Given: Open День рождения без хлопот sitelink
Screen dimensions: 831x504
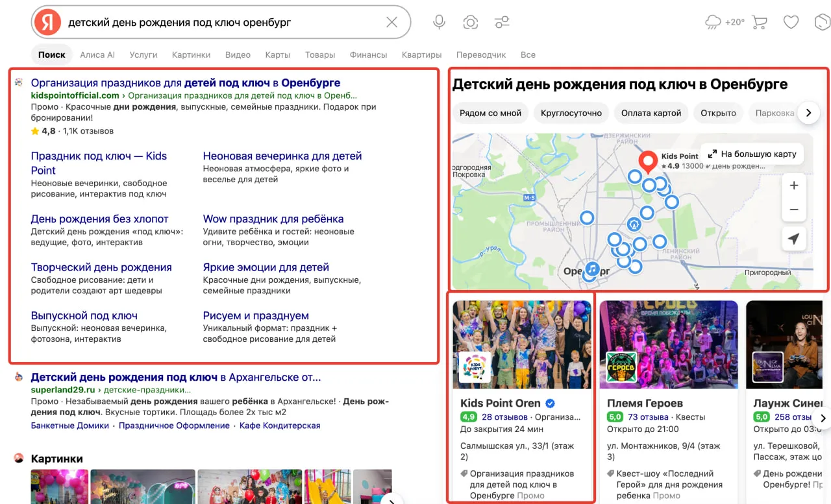Looking at the screenshot, I should (x=99, y=219).
